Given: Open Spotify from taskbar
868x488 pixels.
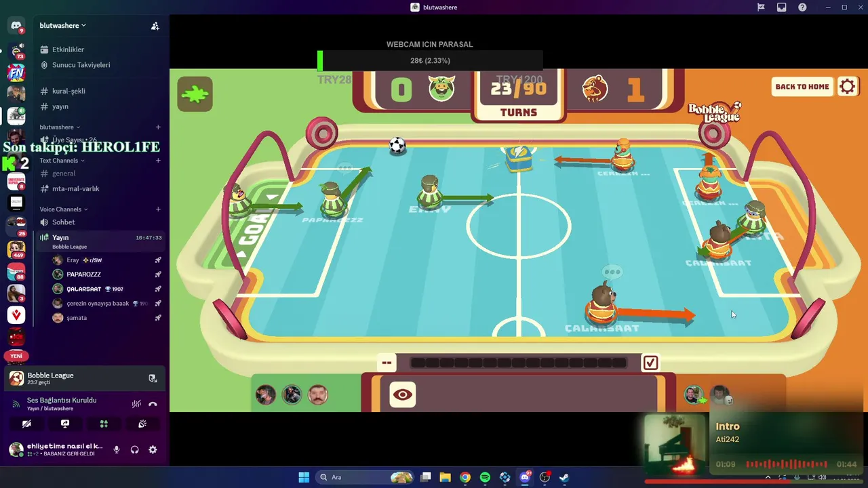Looking at the screenshot, I should pos(485,477).
